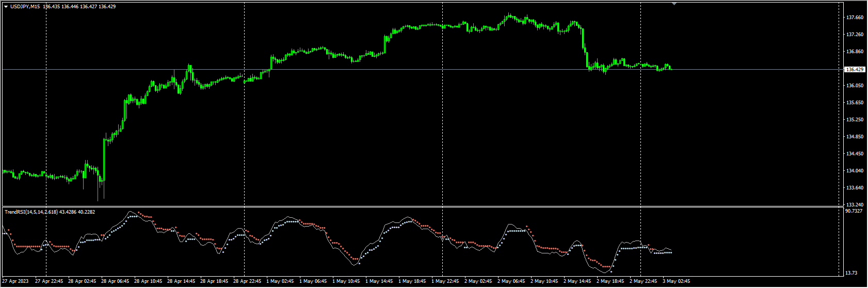Click the USDJPY,M15 symbol title text
The image size is (868, 288).
[25, 7]
